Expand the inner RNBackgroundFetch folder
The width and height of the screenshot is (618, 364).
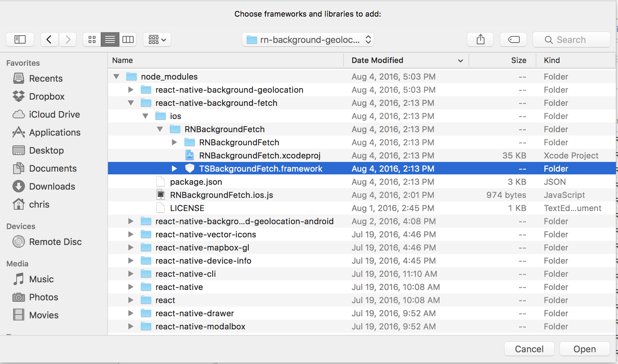pos(174,142)
